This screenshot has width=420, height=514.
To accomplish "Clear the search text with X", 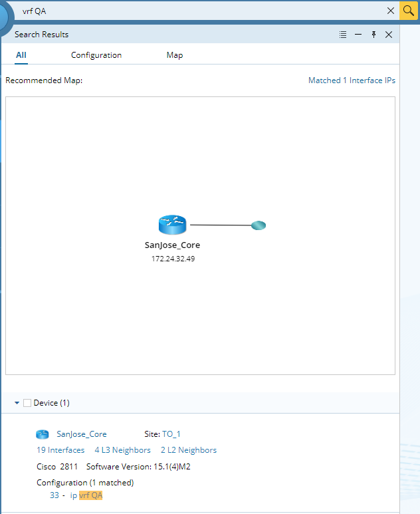I will point(391,11).
